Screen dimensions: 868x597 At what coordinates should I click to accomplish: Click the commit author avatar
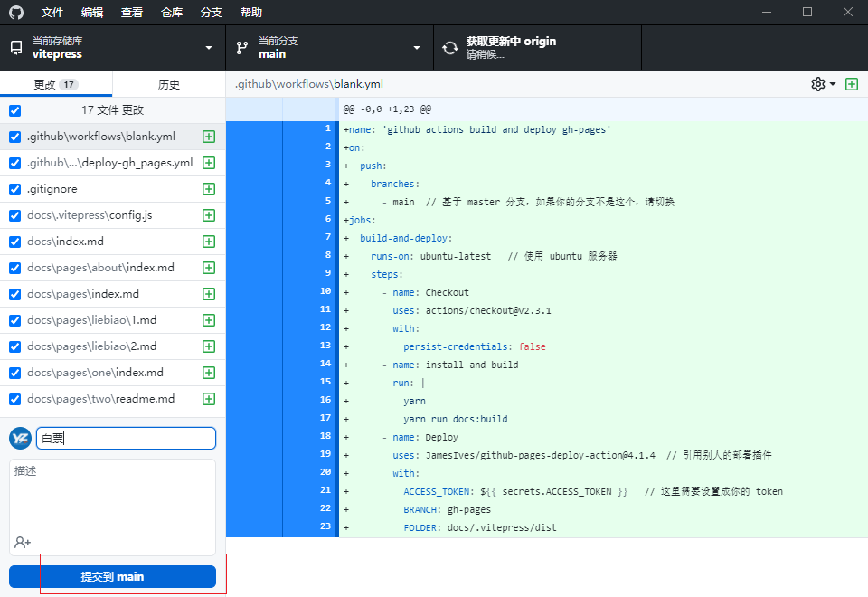pos(21,439)
